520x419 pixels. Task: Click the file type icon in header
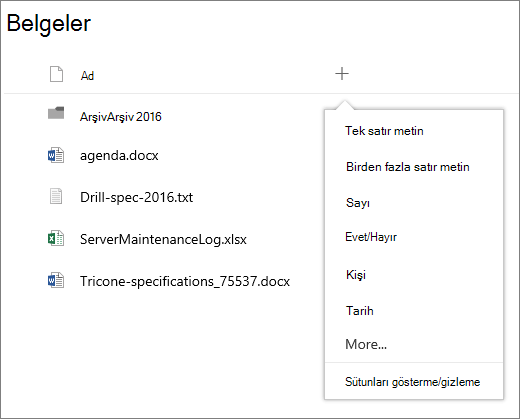[56, 74]
